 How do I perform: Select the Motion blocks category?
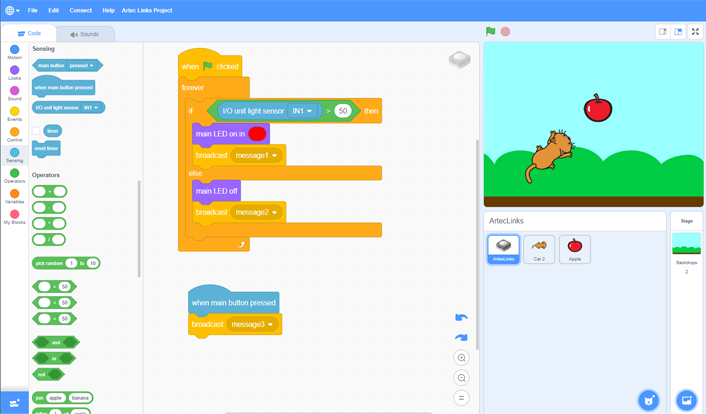pyautogui.click(x=14, y=49)
